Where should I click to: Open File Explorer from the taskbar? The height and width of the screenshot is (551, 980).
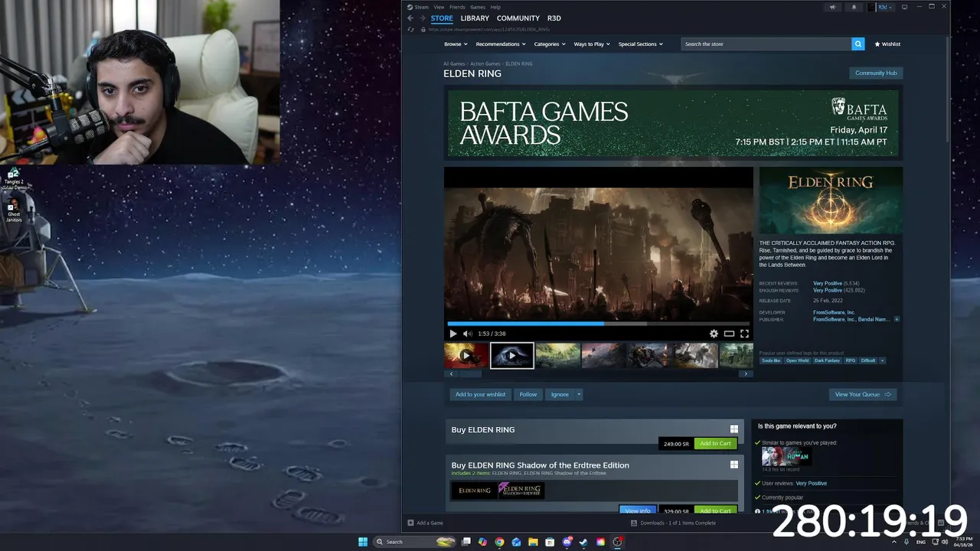pyautogui.click(x=533, y=542)
